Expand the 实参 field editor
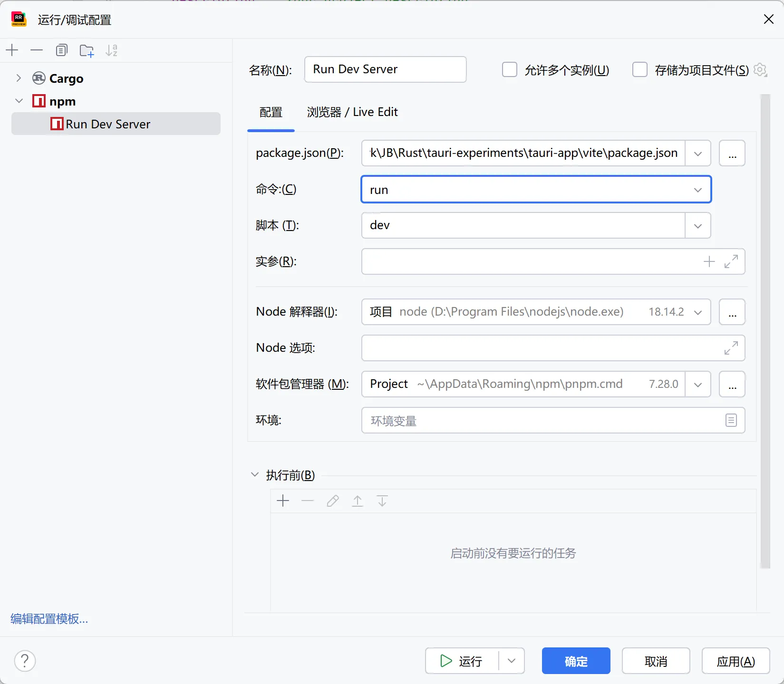This screenshot has width=784, height=684. [x=731, y=261]
